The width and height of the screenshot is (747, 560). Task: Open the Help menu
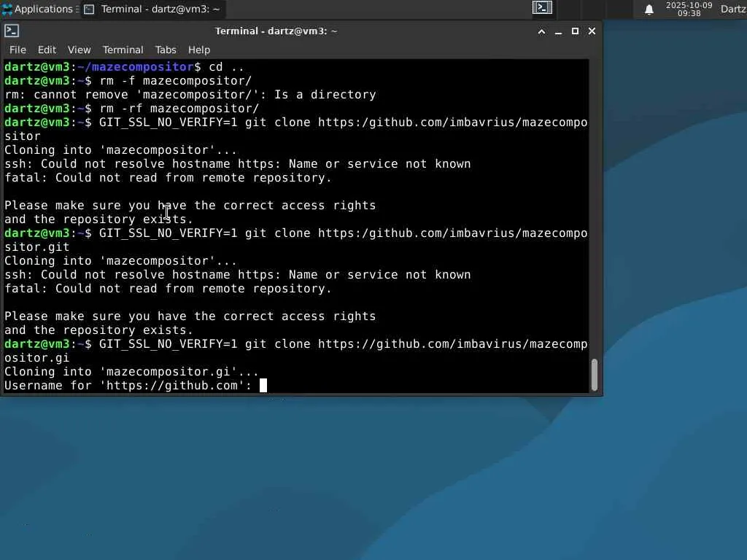point(199,50)
